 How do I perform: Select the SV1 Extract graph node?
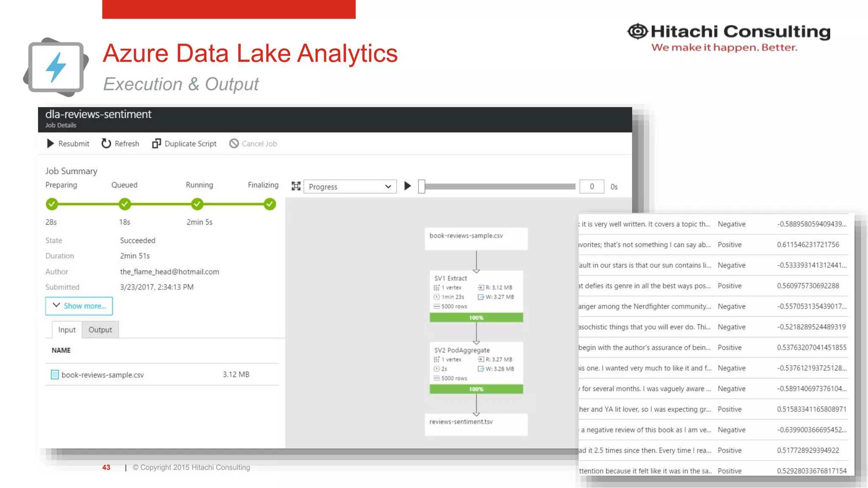click(476, 296)
